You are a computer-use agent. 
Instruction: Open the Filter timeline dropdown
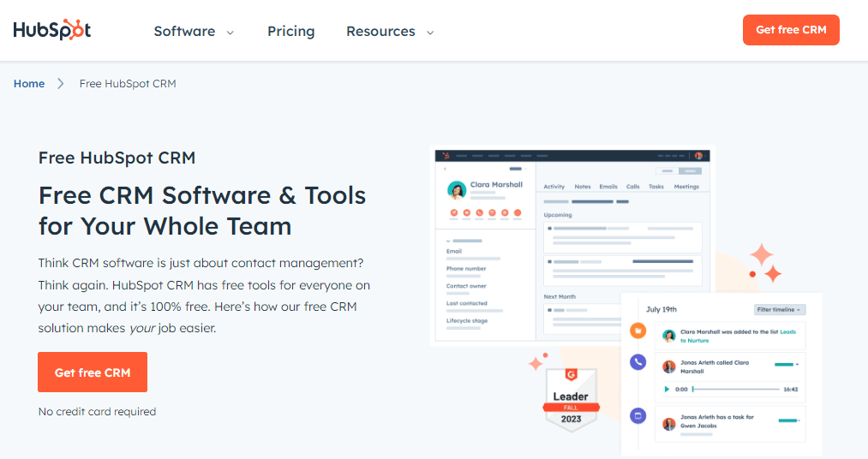point(780,310)
